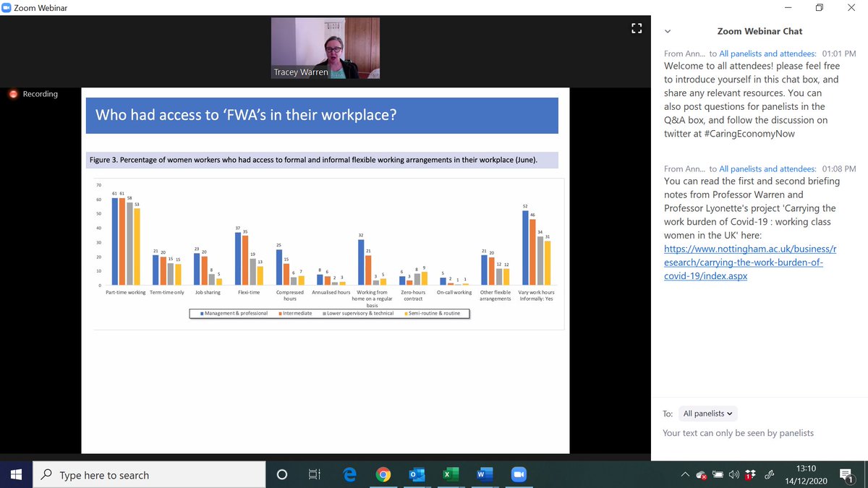Switch to Word on the taskbar
Viewport: 868px width, 488px height.
pos(483,475)
